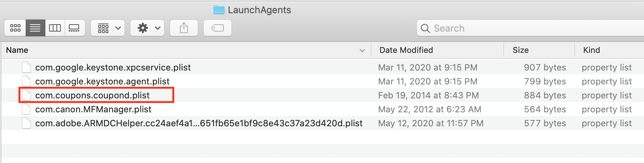The image size is (644, 163).
Task: Select the com.coupons.coupond.plist file
Action: click(x=92, y=95)
